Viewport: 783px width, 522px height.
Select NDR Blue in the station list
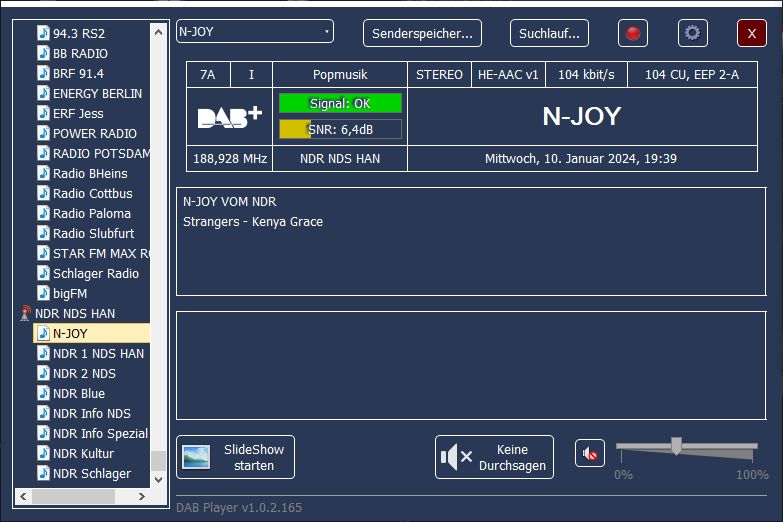tap(79, 393)
